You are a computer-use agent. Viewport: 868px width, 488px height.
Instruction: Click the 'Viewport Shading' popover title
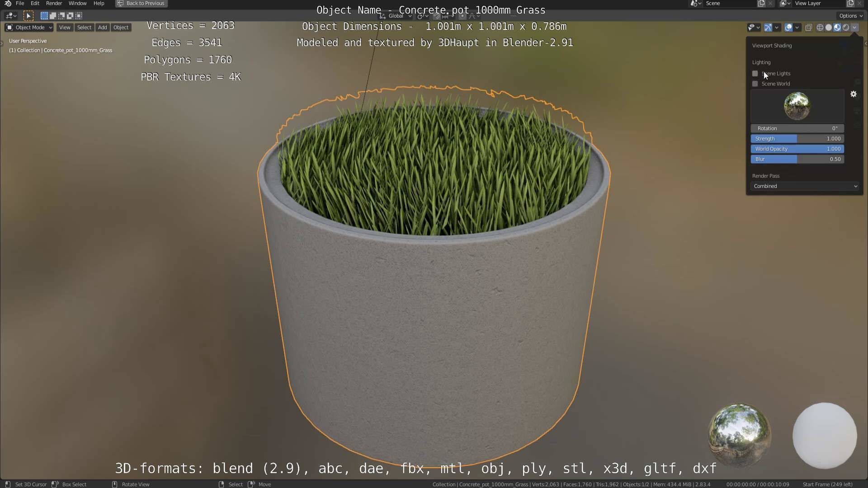point(772,46)
